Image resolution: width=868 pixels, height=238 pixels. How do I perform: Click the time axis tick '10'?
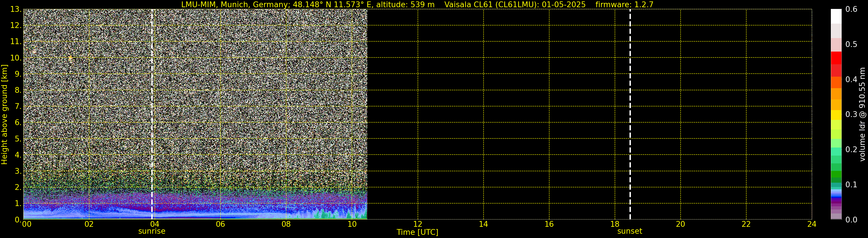tap(352, 224)
